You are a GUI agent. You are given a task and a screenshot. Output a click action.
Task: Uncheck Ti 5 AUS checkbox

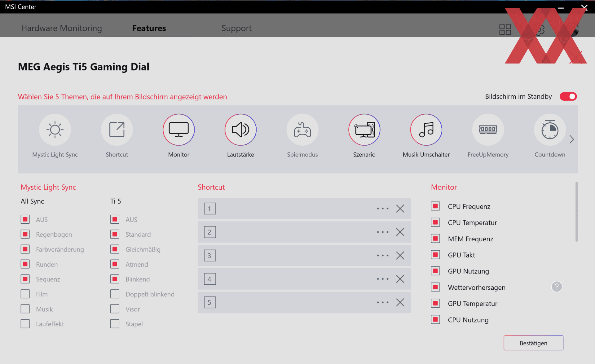pyautogui.click(x=115, y=219)
